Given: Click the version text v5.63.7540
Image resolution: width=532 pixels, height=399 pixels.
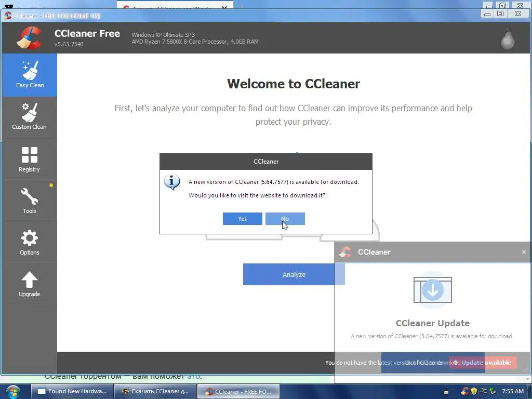Looking at the screenshot, I should click(69, 44).
